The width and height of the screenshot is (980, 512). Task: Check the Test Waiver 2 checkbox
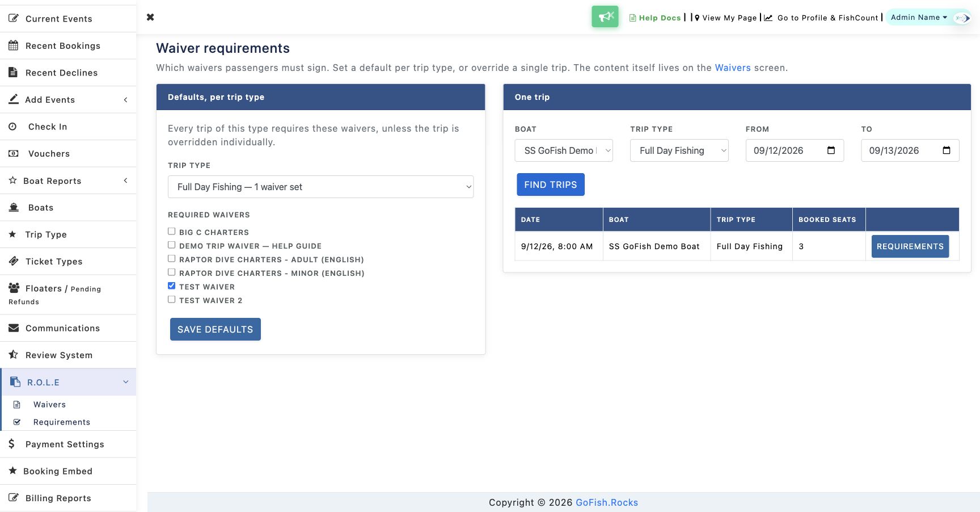coord(171,300)
